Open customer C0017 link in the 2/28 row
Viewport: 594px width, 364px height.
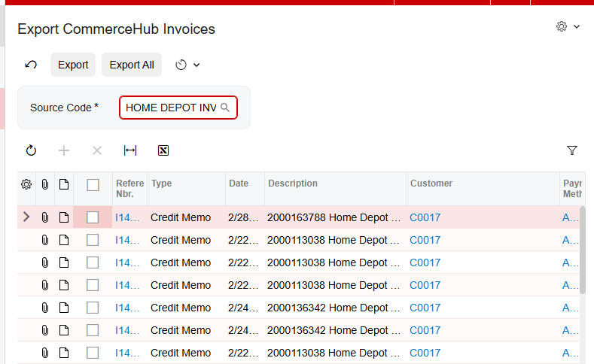(425, 217)
